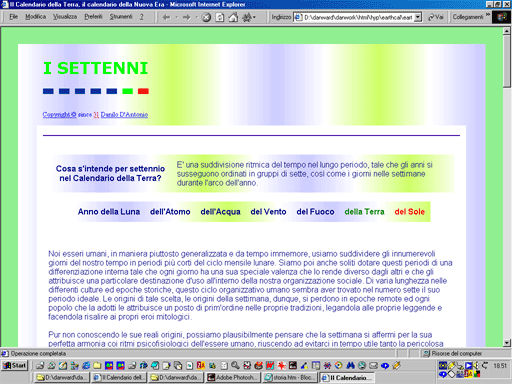Refresh the page using the toolbar icon
Image resolution: width=512 pixels, height=384 pixels.
coord(220,17)
